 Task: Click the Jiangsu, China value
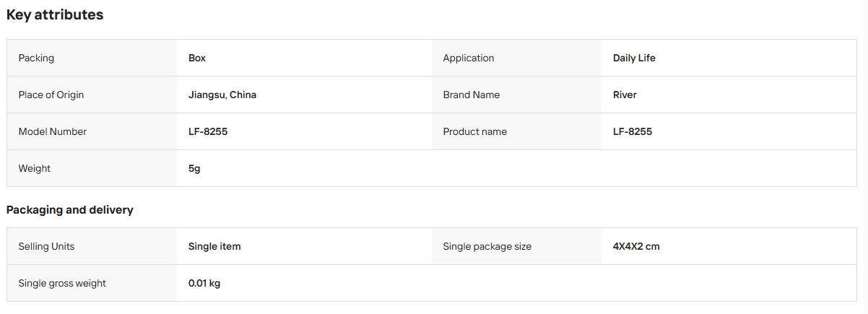tap(222, 95)
